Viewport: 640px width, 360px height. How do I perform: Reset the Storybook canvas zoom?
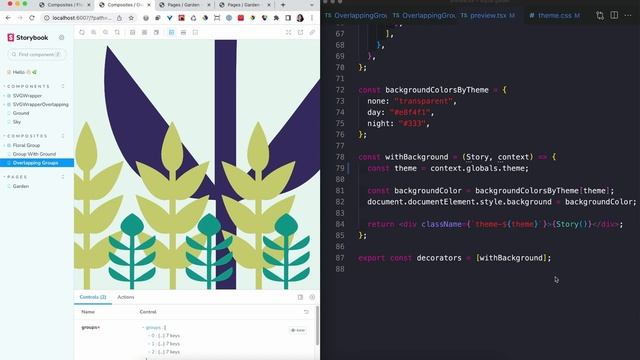tap(117, 32)
